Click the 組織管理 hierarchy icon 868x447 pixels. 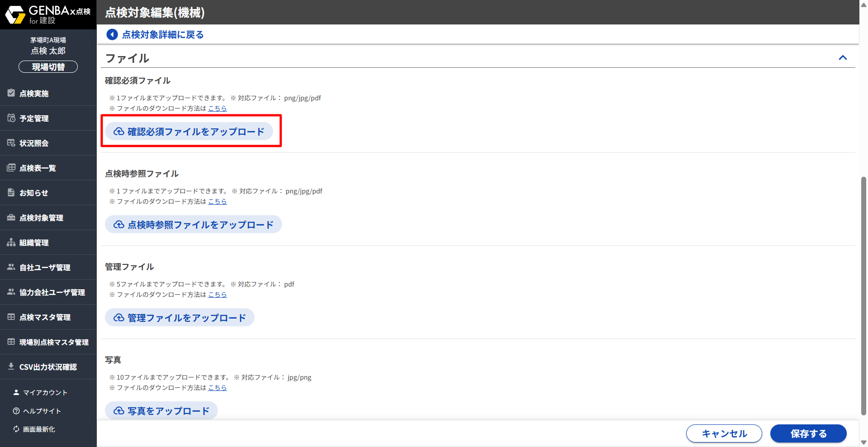tap(11, 242)
